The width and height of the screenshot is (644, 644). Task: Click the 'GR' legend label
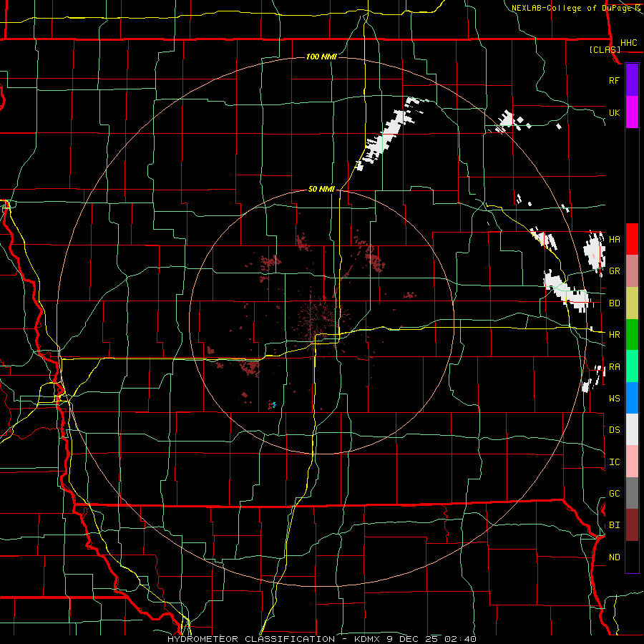click(x=614, y=271)
